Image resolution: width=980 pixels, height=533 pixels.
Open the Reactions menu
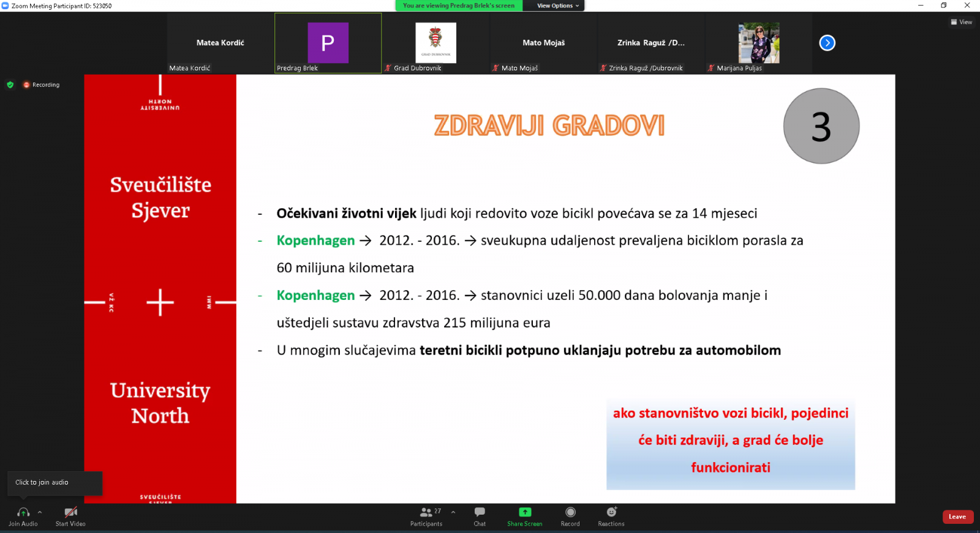click(x=611, y=516)
